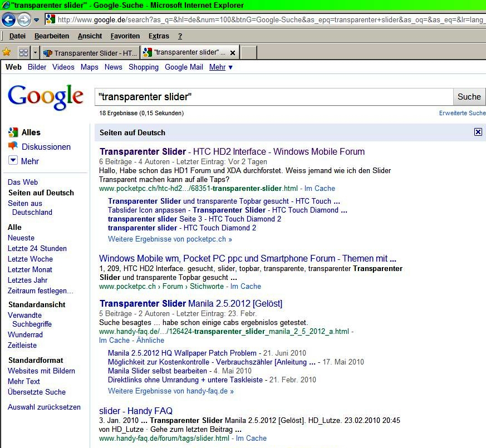486x448 pixels.
Task: Click the browser Forward arrow button
Action: (24, 20)
